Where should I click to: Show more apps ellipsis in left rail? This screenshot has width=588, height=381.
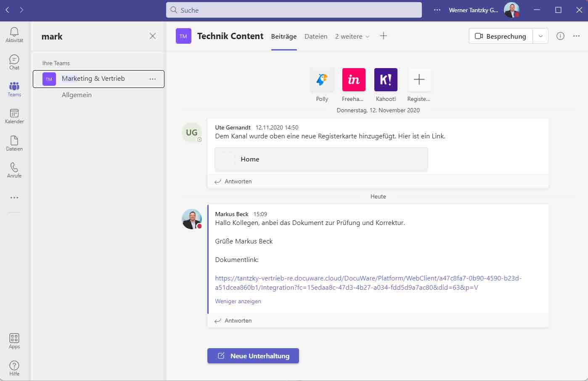tap(14, 198)
